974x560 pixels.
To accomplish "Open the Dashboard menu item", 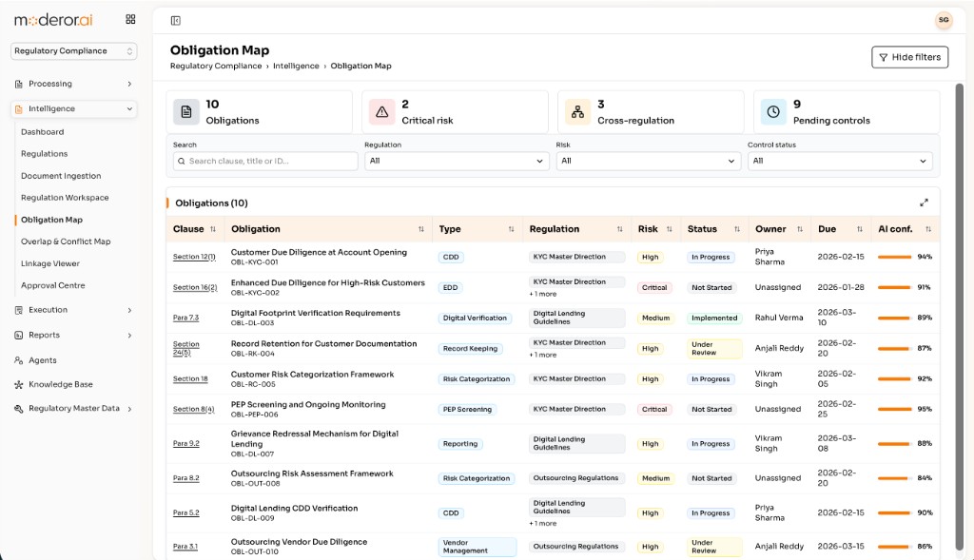I will tap(42, 131).
